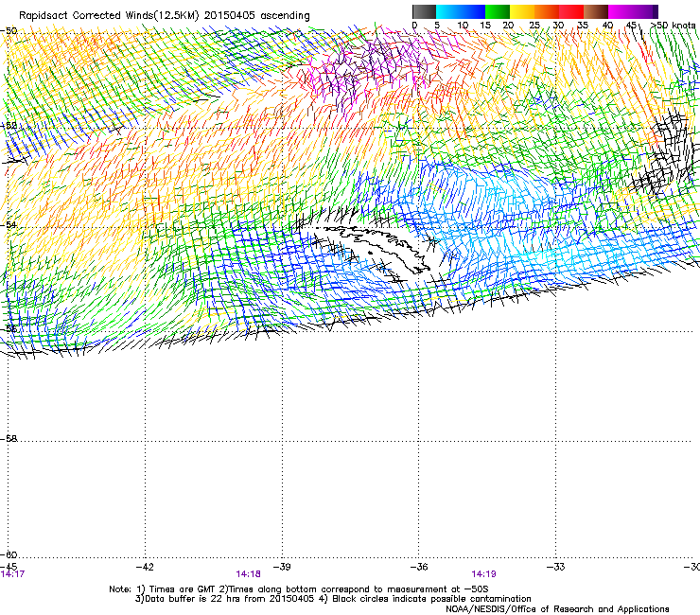Click the latitude label '-54'

point(9,225)
